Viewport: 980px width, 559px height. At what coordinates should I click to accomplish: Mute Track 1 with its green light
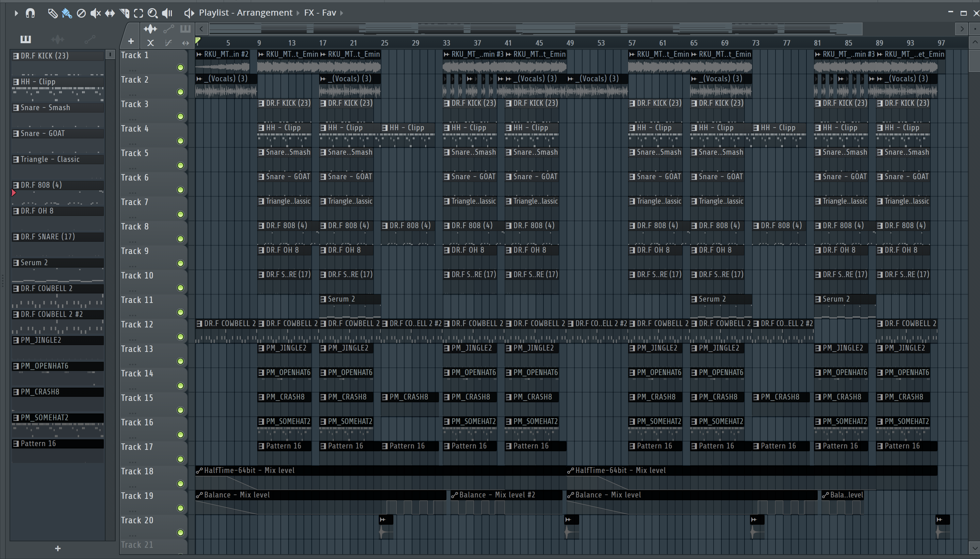[x=181, y=68]
